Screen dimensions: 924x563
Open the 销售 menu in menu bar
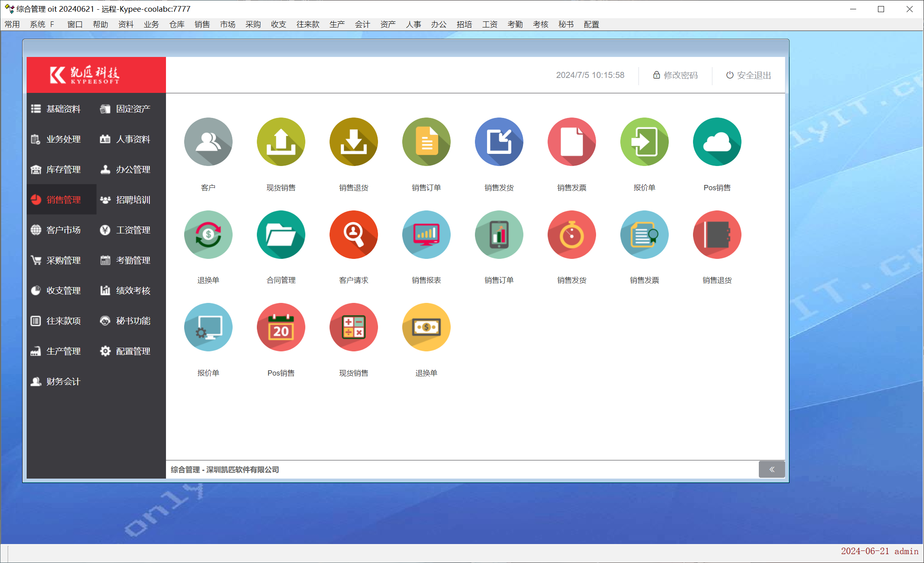point(202,25)
